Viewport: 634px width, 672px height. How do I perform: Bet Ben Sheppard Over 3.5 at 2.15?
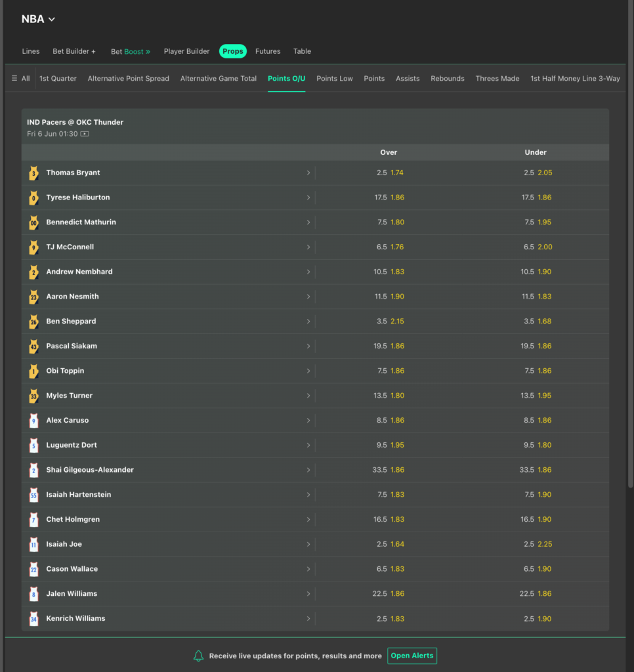pyautogui.click(x=390, y=321)
